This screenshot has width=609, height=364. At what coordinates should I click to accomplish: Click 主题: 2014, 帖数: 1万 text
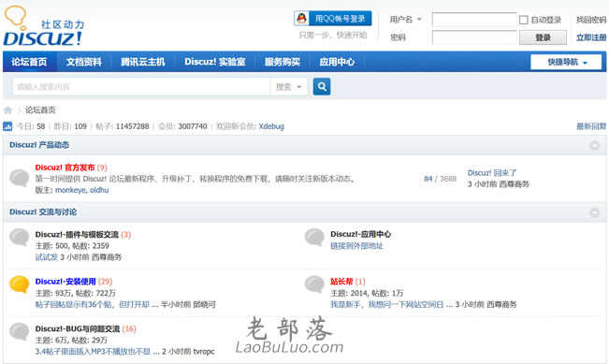coord(367,293)
